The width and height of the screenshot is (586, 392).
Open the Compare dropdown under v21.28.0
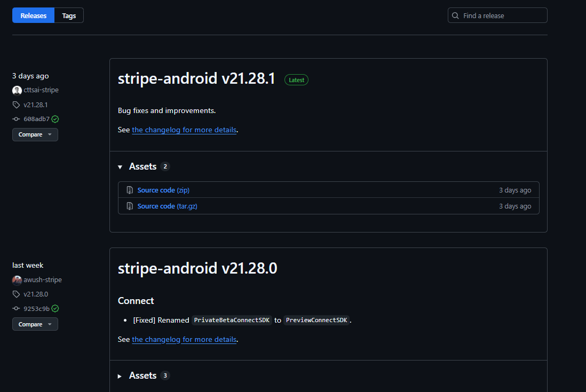pyautogui.click(x=35, y=324)
